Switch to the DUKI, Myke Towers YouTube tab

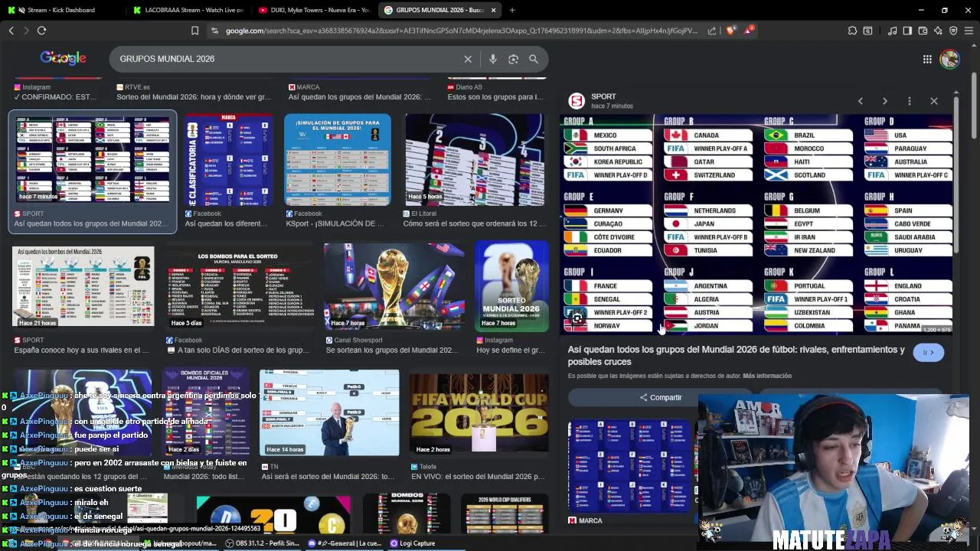pos(314,10)
